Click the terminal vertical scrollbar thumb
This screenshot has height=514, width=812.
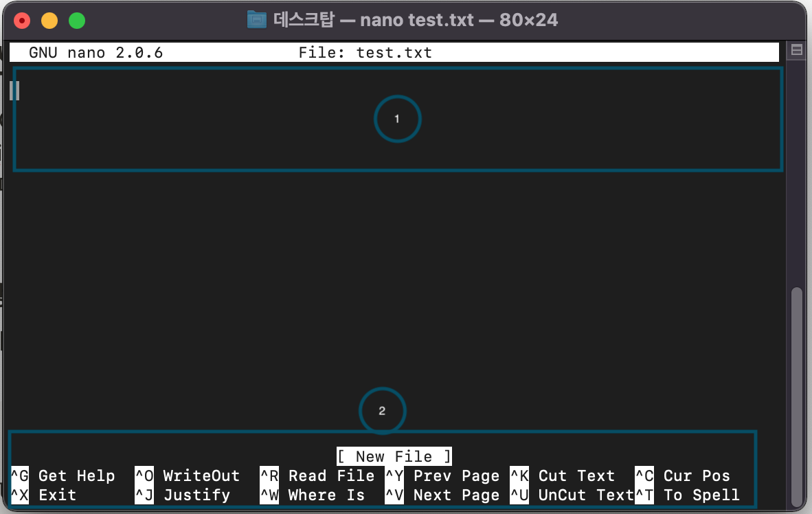pyautogui.click(x=797, y=397)
